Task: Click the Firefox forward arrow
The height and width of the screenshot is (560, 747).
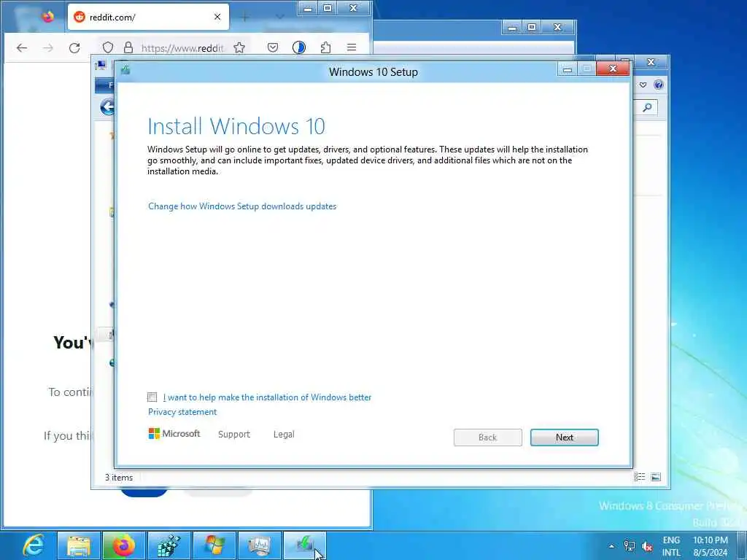Action: [x=48, y=47]
